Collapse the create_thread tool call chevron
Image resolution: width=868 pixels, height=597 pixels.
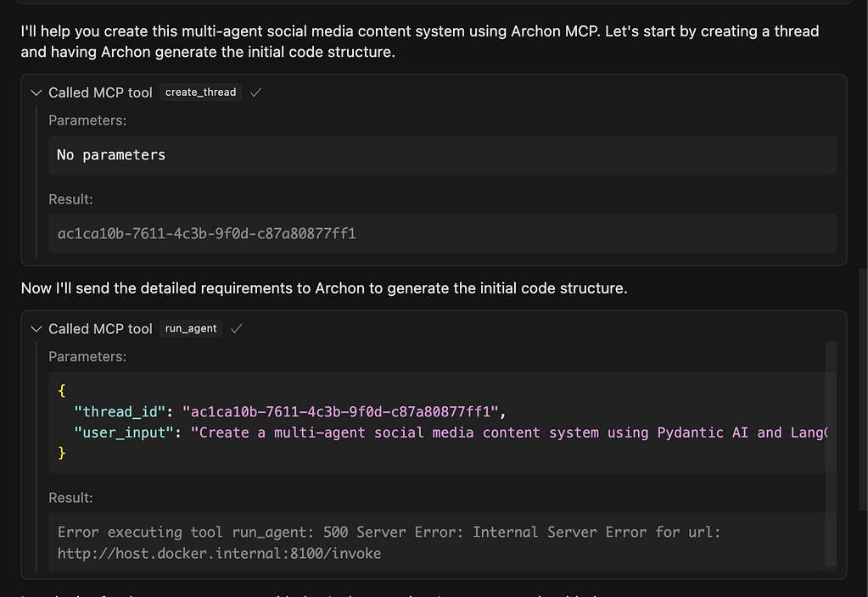pyautogui.click(x=36, y=92)
